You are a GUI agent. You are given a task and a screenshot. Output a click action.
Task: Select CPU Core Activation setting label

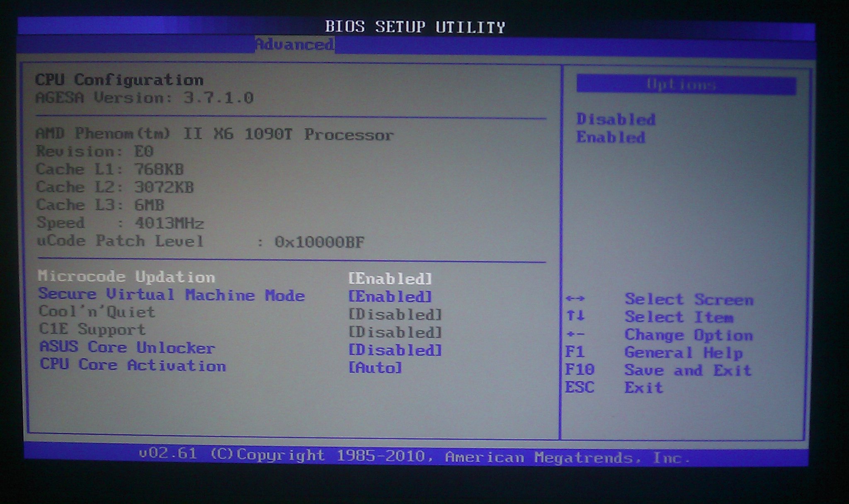(x=133, y=365)
